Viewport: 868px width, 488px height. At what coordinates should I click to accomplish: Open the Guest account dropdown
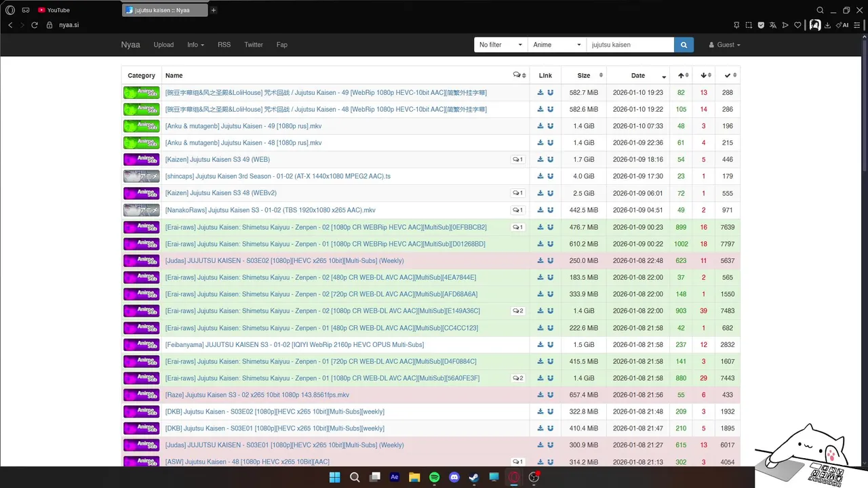point(724,45)
